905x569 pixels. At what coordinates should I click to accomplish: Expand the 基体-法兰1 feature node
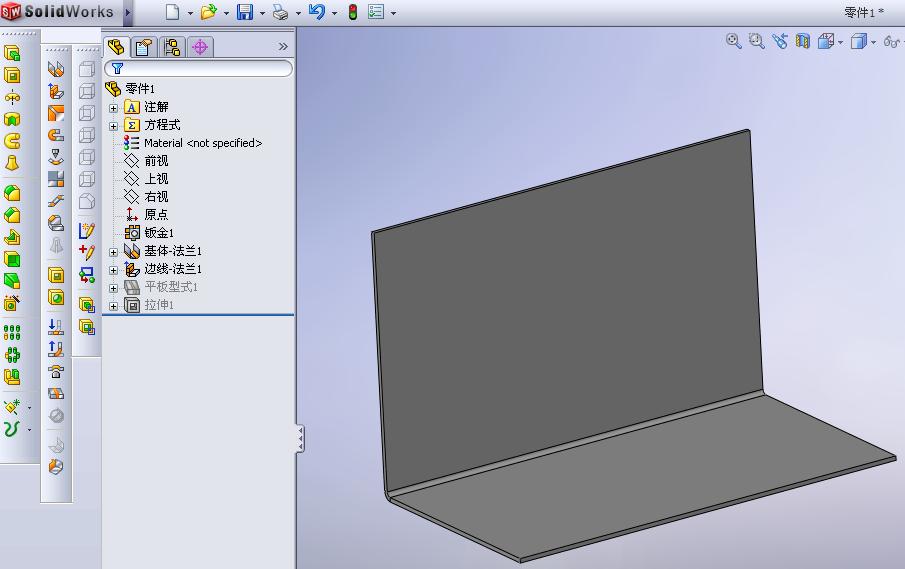pyautogui.click(x=113, y=252)
